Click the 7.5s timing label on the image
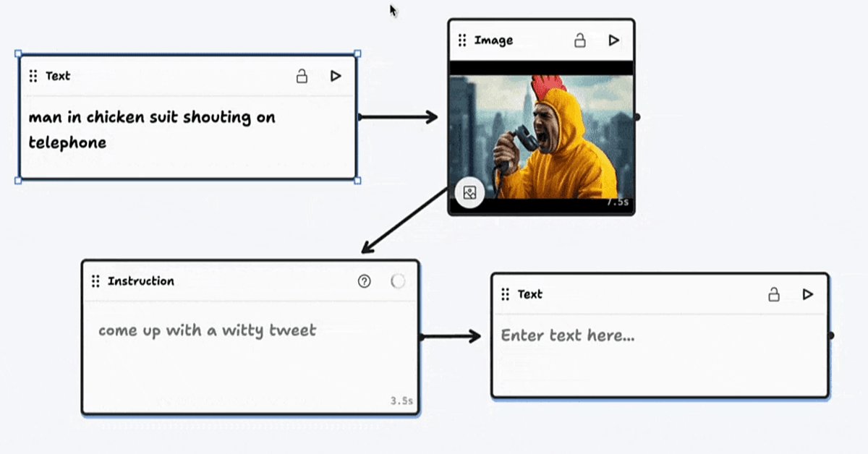The height and width of the screenshot is (454, 868). tap(617, 202)
